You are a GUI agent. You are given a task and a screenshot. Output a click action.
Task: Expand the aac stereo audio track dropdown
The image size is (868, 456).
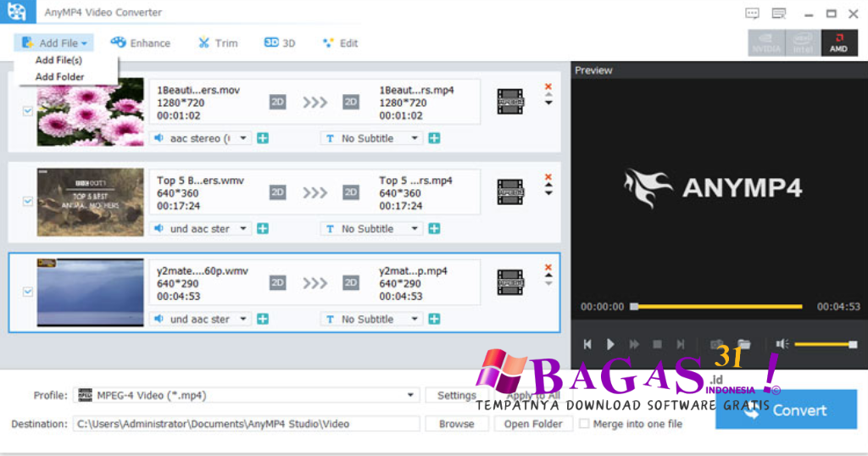click(x=243, y=138)
